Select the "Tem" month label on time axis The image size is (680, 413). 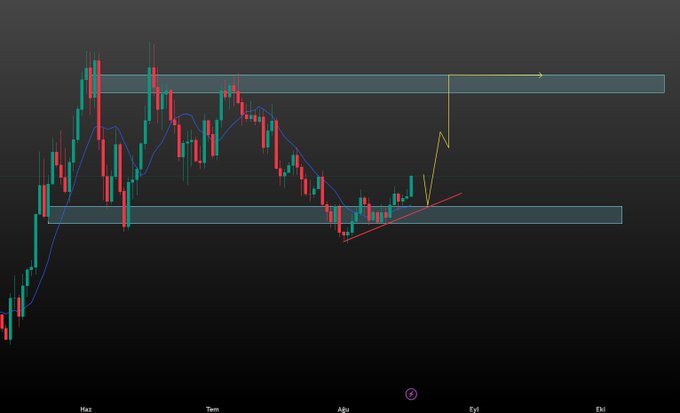coord(212,409)
